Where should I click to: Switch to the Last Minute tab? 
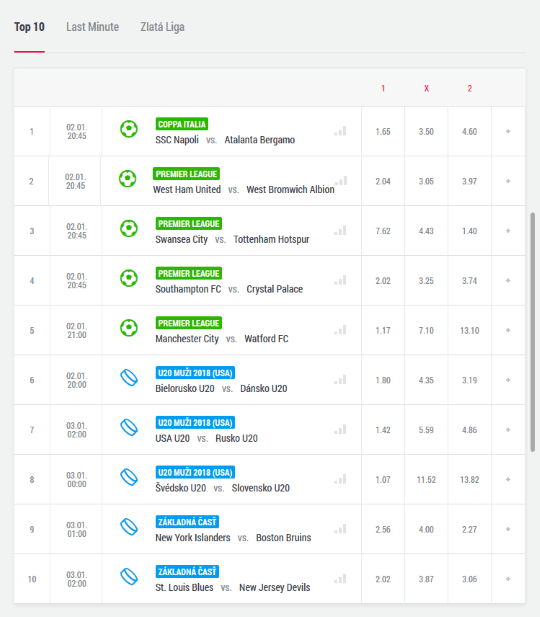92,27
